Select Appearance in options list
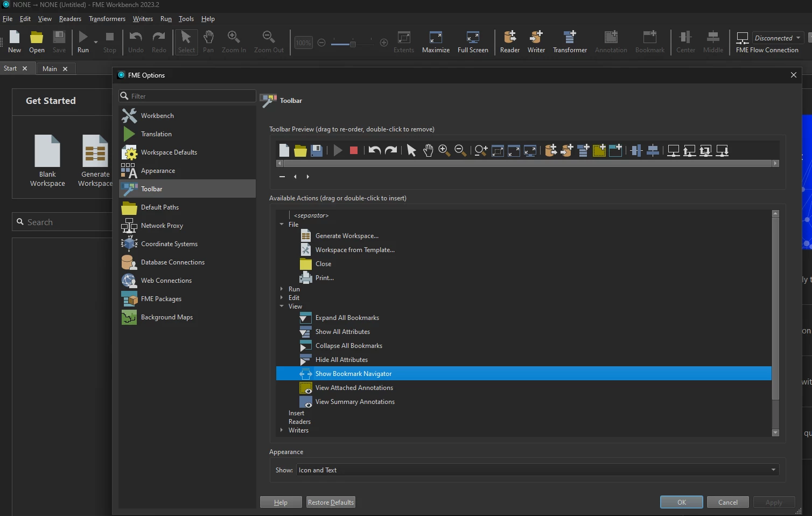This screenshot has width=812, height=516. coord(187,171)
